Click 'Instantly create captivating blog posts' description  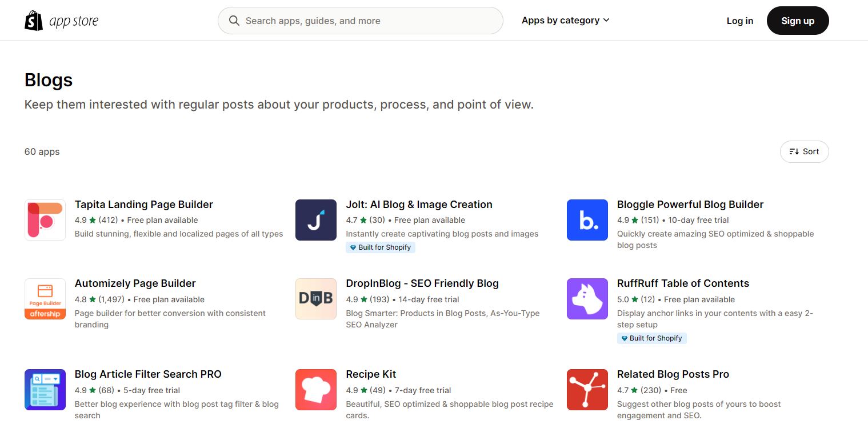coord(442,234)
